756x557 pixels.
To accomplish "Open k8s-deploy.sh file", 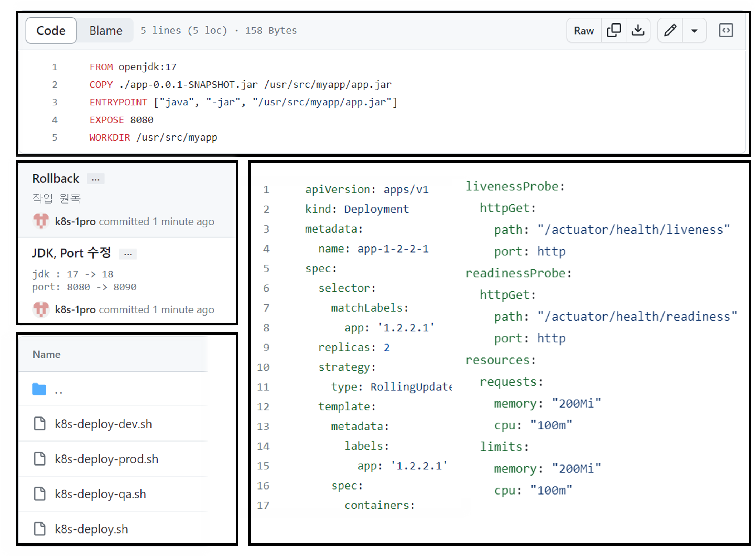I will [x=91, y=529].
